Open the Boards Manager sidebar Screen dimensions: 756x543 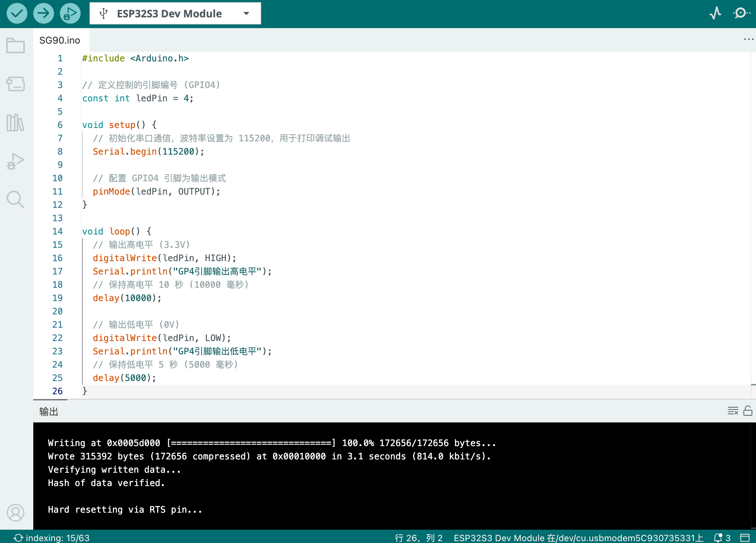[x=16, y=84]
